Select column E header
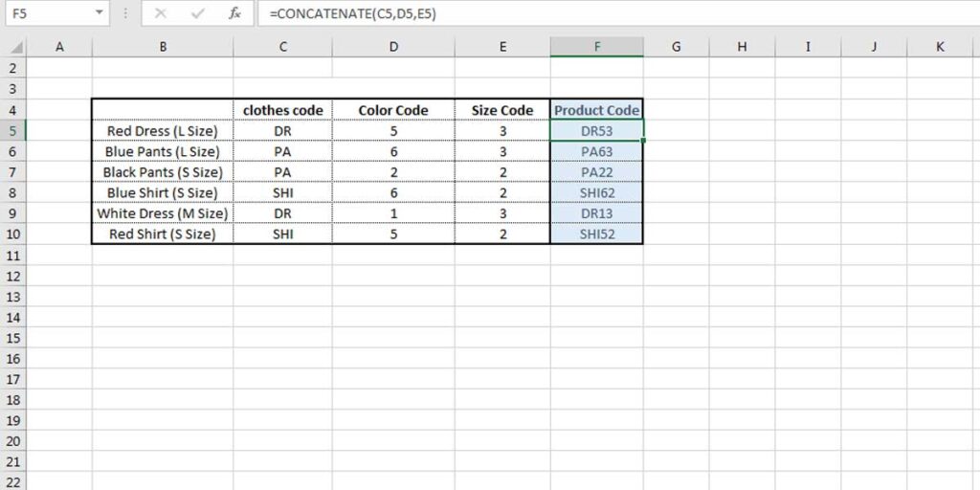Viewport: 980px width, 490px height. (x=502, y=47)
